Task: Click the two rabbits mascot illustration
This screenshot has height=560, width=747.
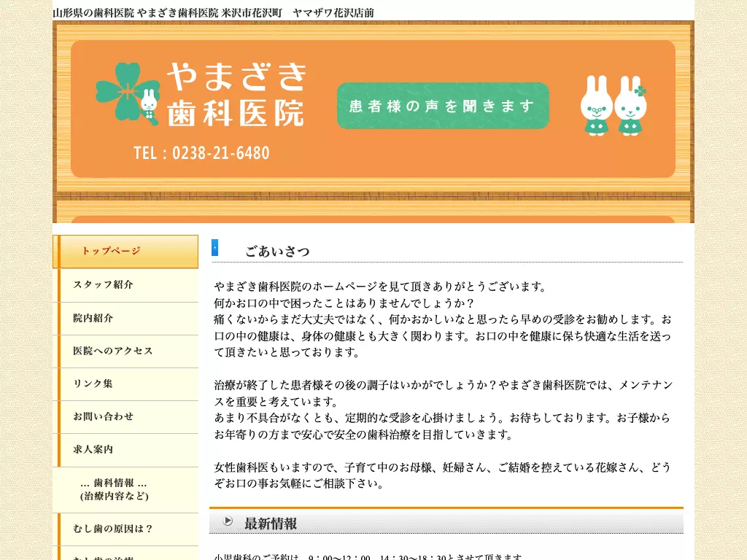Action: [613, 105]
